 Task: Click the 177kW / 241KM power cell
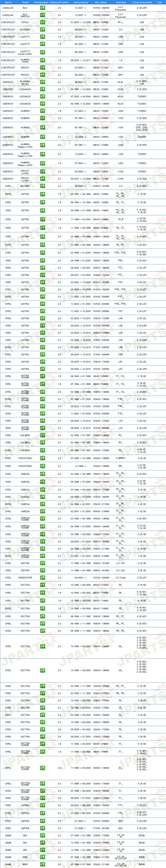point(101,828)
